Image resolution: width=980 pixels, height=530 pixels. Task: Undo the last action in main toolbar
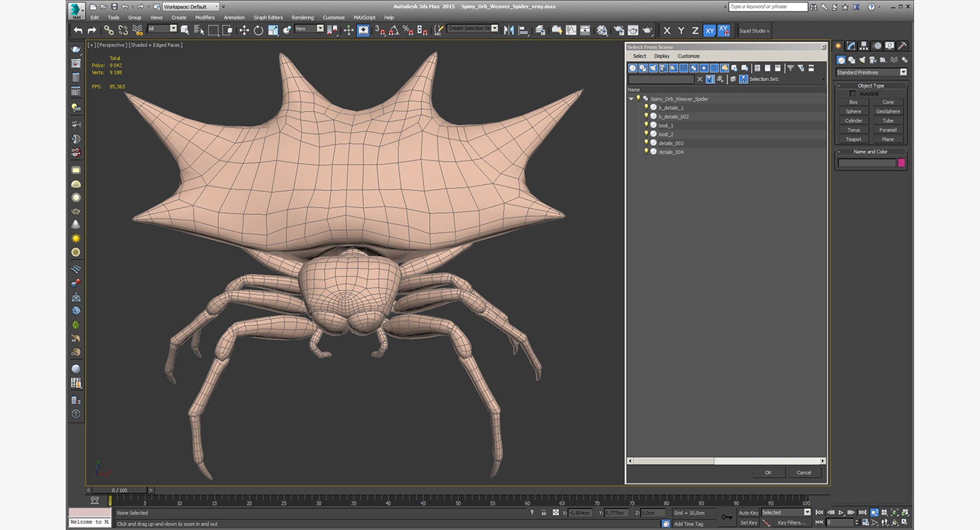[78, 31]
